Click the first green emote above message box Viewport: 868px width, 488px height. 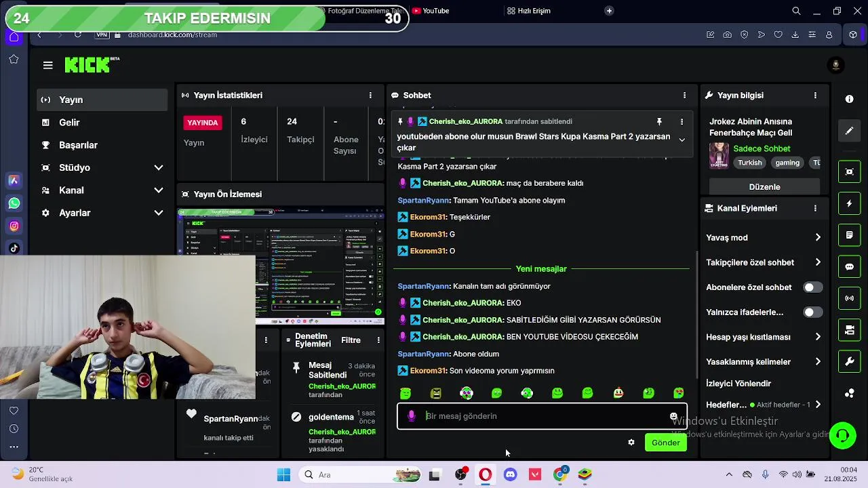406,393
